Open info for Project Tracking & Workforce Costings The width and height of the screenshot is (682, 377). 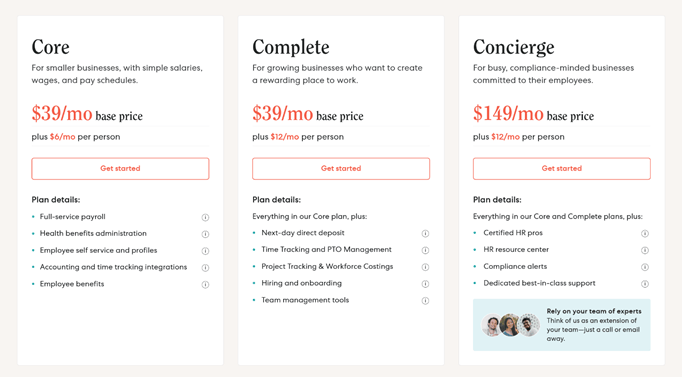pyautogui.click(x=425, y=267)
